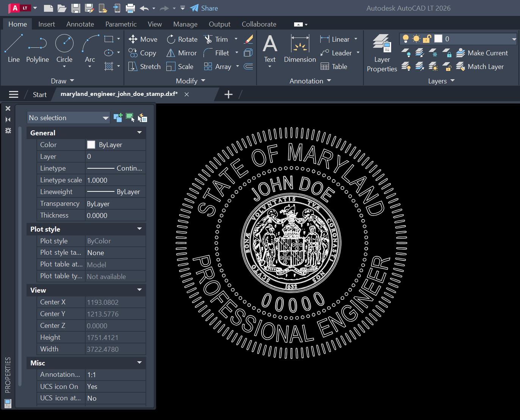This screenshot has width=520, height=420.
Task: Toggle auto-hide on Properties palette
Action: point(8,119)
